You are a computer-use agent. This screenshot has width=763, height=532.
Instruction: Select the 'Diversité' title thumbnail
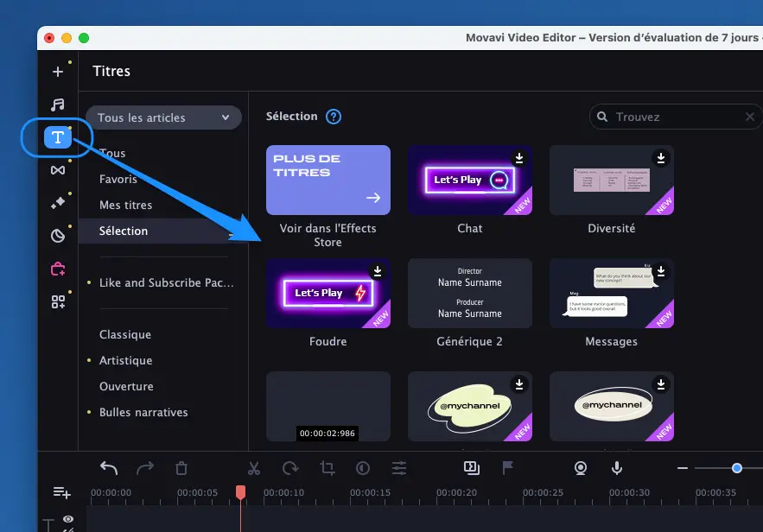pyautogui.click(x=611, y=180)
